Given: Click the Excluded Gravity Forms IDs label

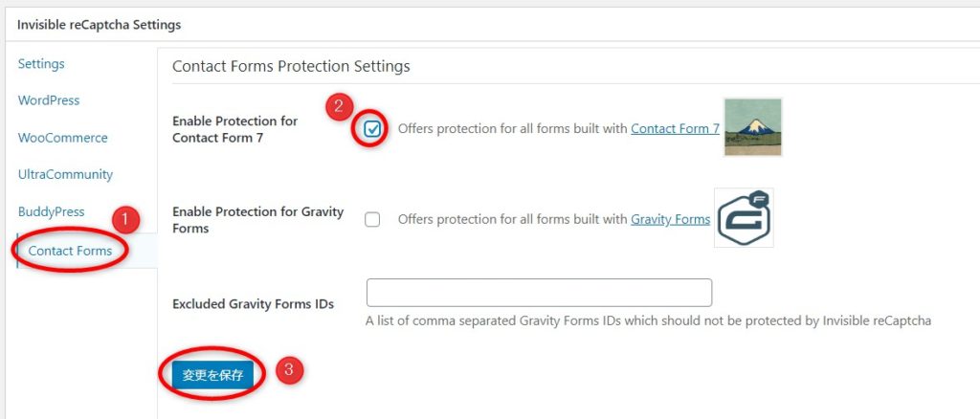Looking at the screenshot, I should tap(253, 304).
